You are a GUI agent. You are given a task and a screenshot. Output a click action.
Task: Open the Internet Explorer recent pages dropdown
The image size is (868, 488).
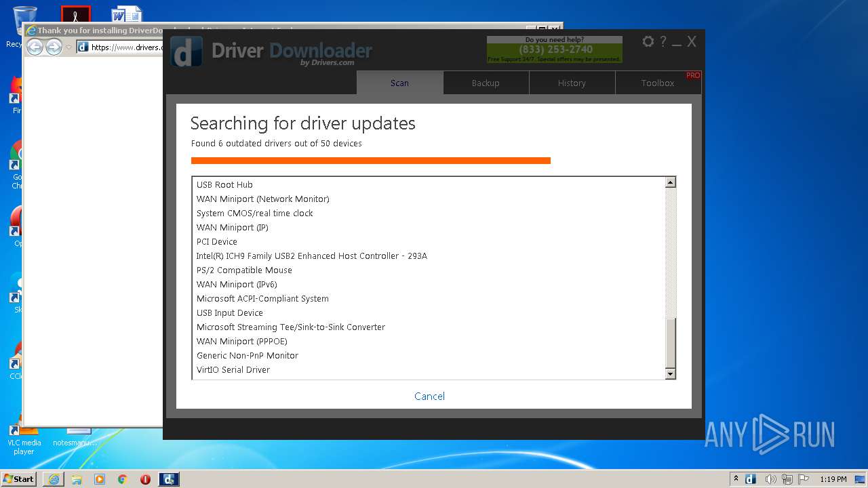[68, 47]
